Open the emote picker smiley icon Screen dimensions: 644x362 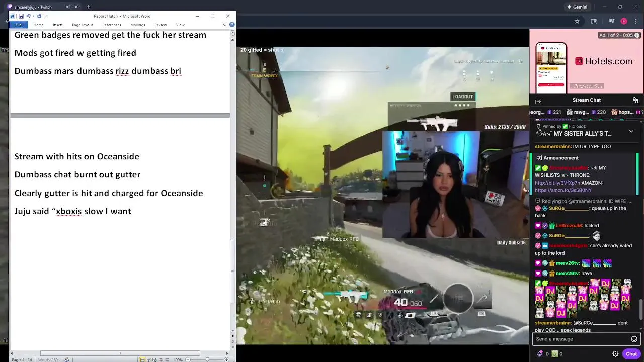(634, 339)
